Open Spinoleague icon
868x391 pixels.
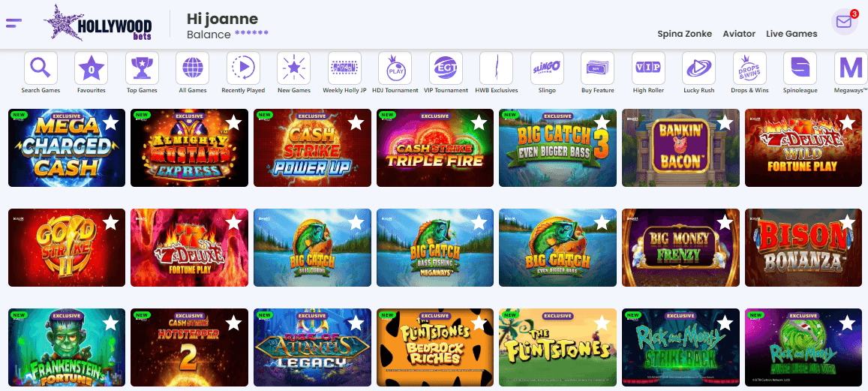click(800, 68)
